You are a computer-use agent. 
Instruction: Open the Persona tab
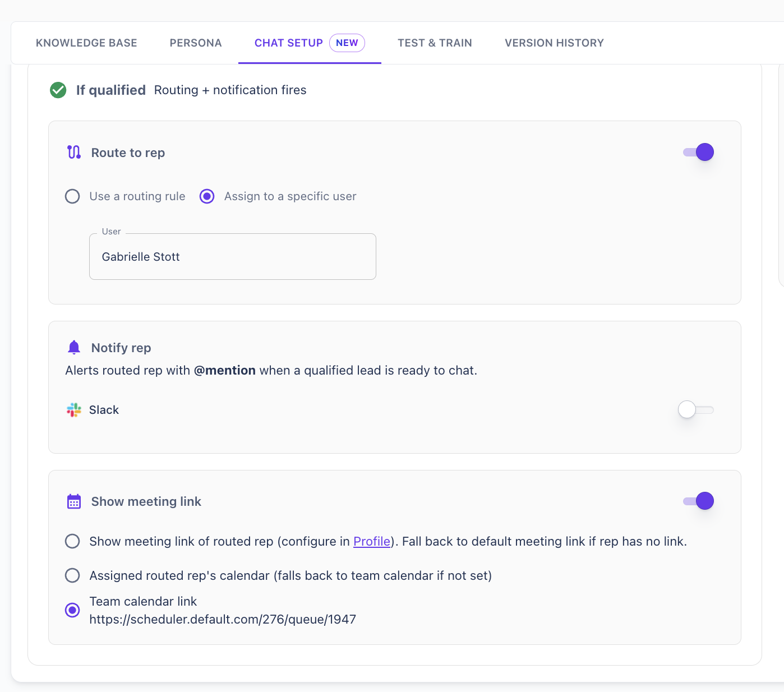tap(196, 43)
